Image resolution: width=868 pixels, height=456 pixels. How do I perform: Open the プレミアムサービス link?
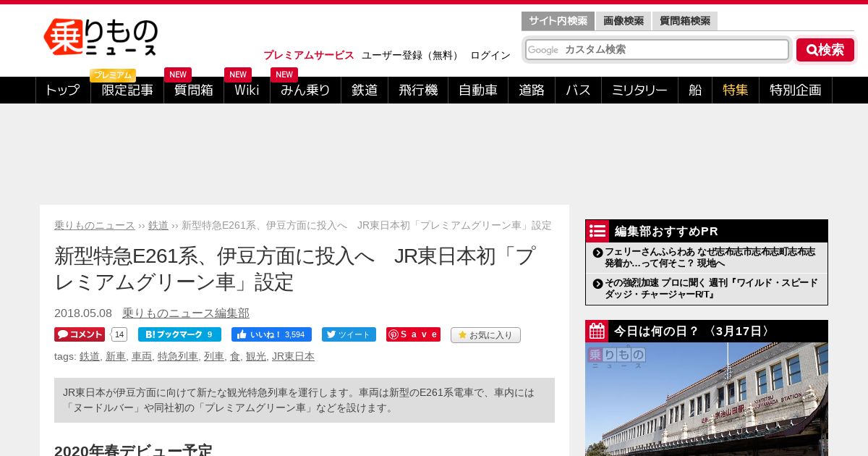point(309,55)
